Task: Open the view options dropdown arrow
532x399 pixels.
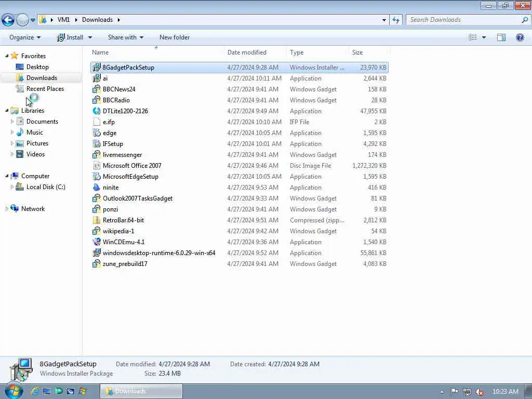Action: pos(484,37)
